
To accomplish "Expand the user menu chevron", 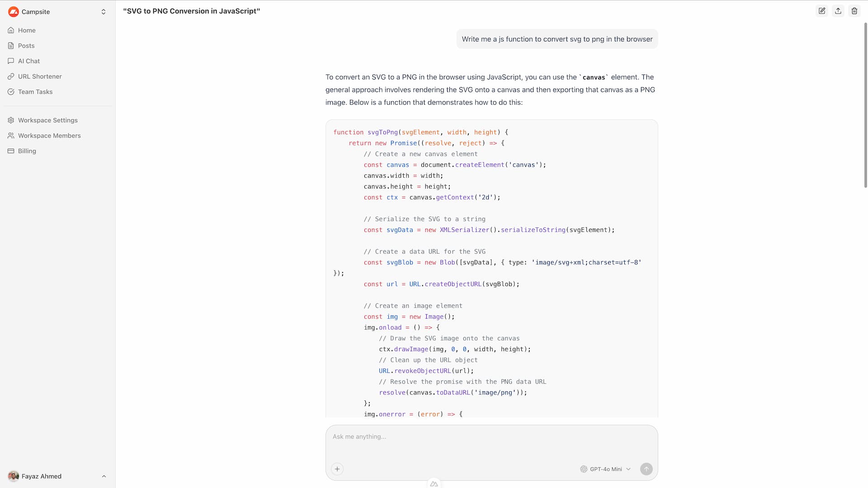I will 104,476.
